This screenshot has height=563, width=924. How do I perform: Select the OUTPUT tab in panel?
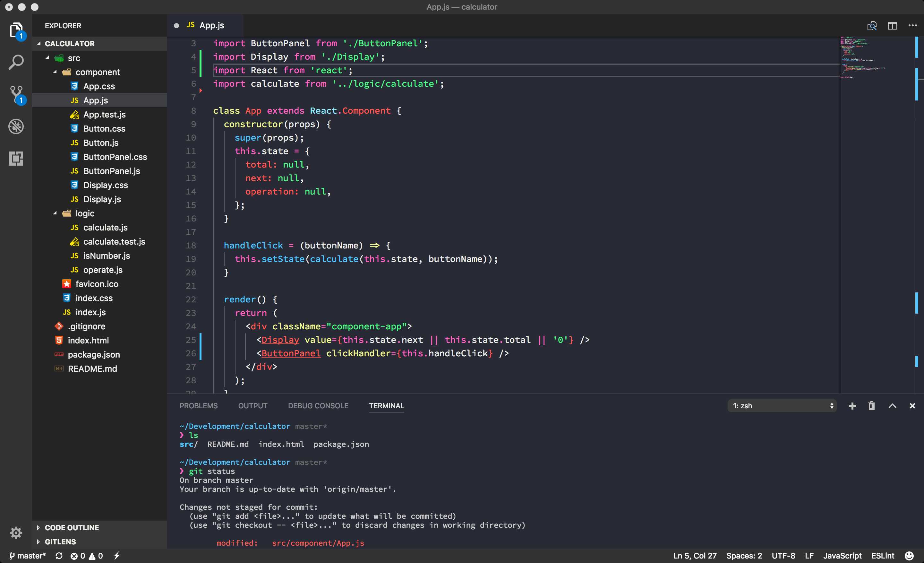253,405
